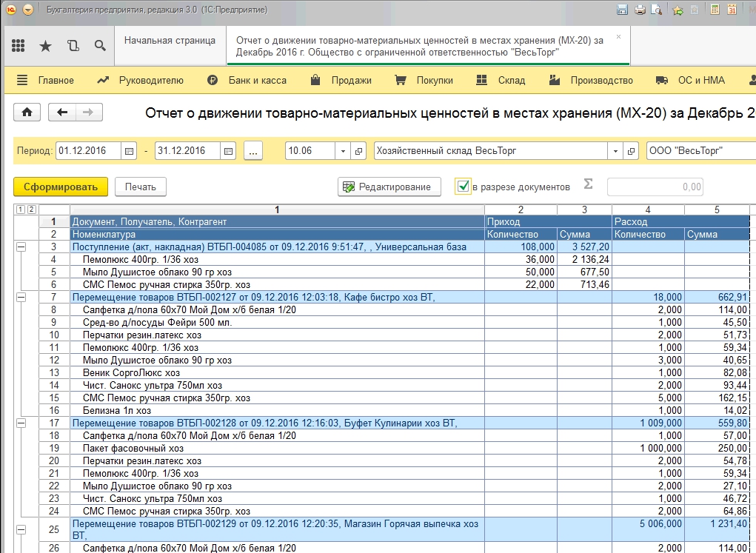Add page to favorites icon

point(678,10)
